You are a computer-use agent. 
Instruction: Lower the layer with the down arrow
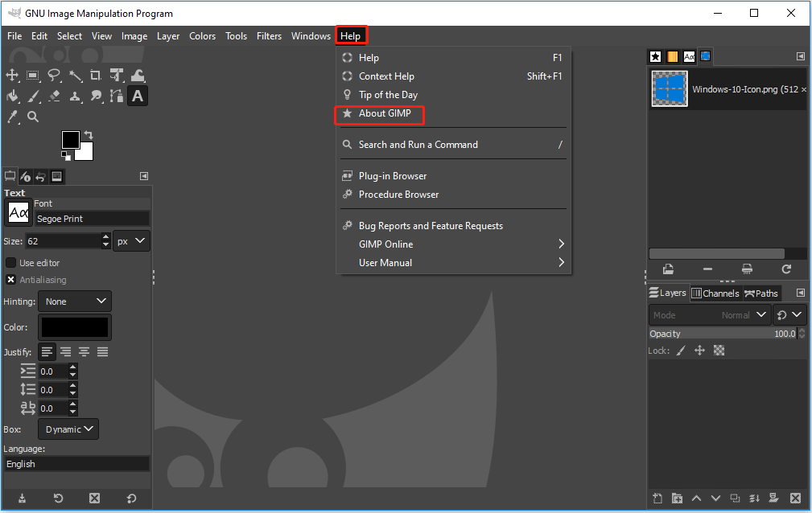click(x=715, y=498)
